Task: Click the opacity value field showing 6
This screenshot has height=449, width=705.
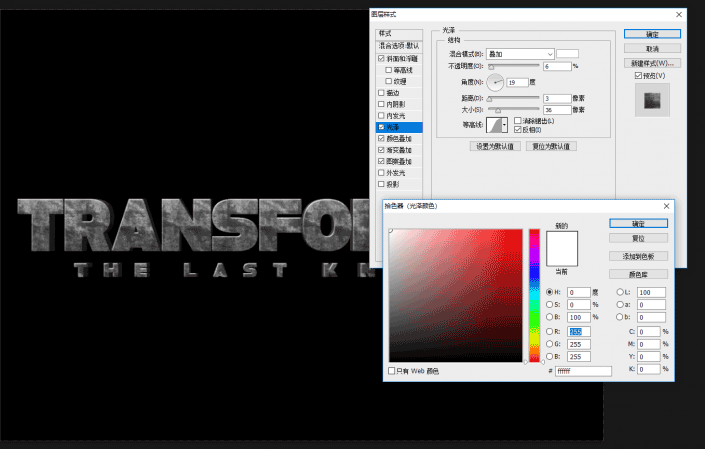Action: (x=557, y=66)
